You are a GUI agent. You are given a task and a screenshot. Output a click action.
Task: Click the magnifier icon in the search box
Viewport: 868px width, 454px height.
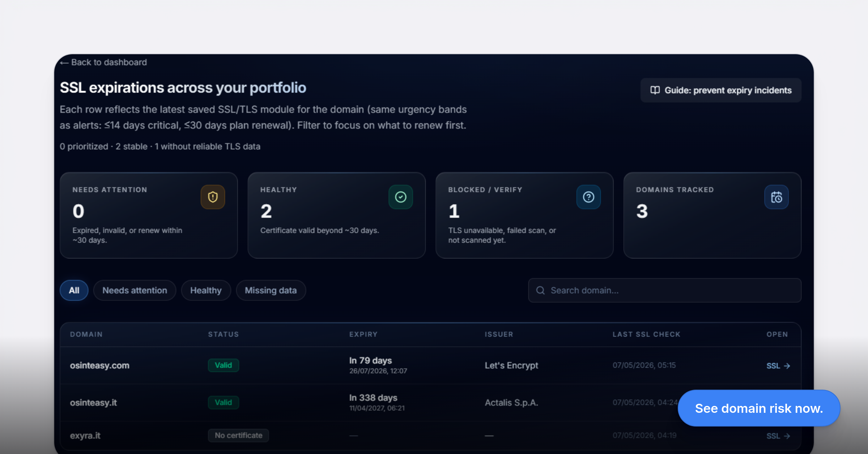coord(540,290)
